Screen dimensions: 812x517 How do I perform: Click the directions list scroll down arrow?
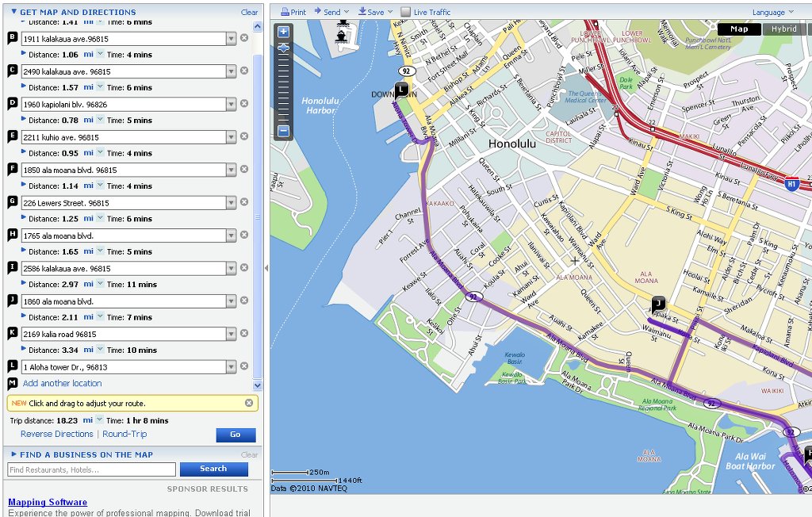point(258,385)
